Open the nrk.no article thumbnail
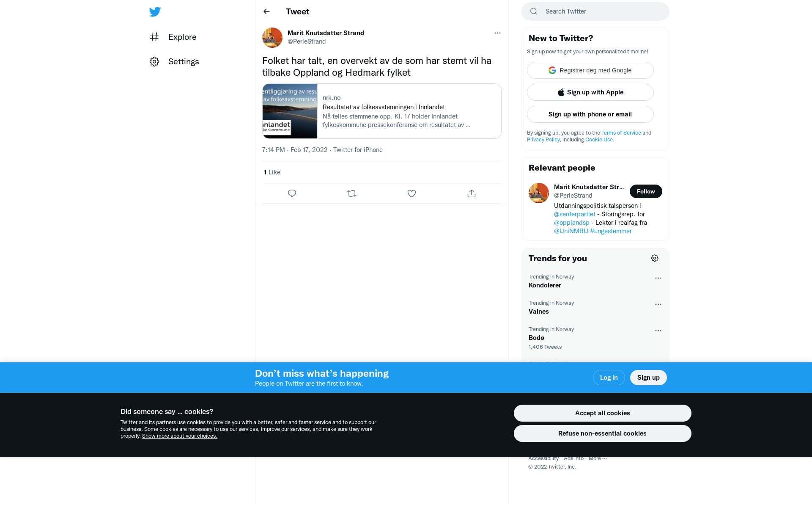The width and height of the screenshot is (812, 505). pos(290,111)
